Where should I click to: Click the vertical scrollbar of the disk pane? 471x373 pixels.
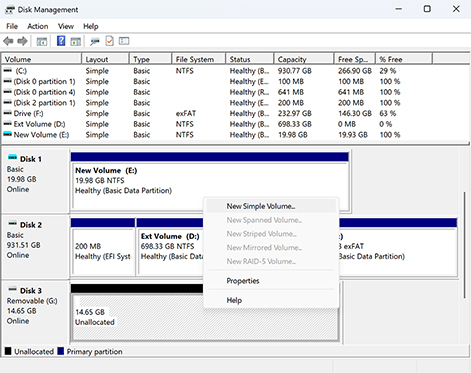[464, 245]
